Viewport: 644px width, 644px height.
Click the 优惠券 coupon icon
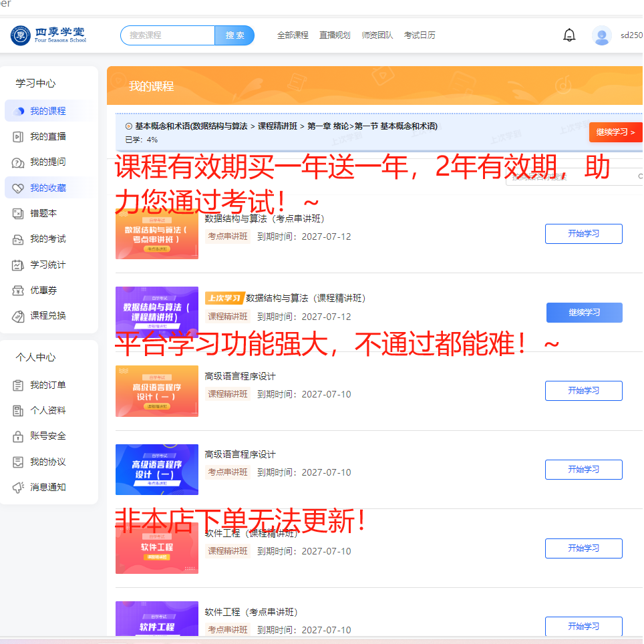tap(18, 291)
